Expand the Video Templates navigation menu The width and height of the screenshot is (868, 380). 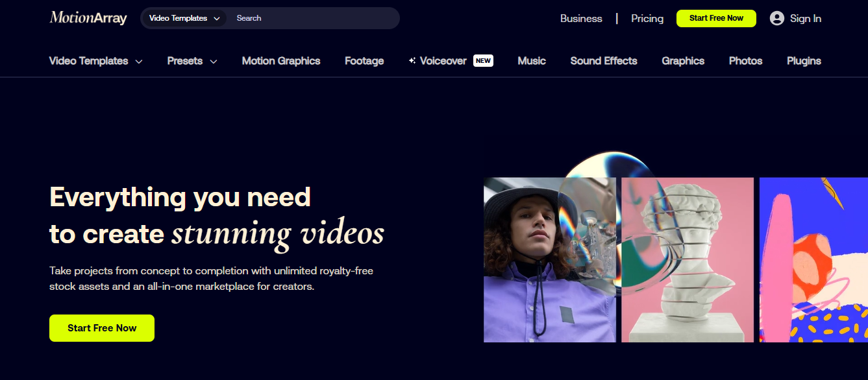95,60
